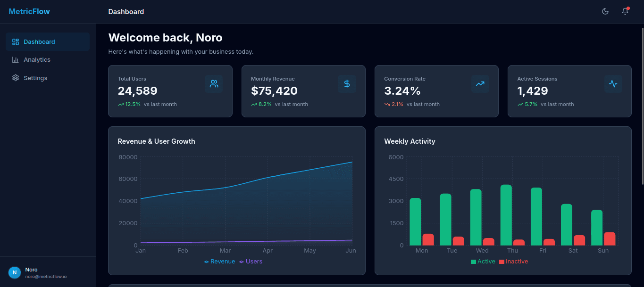Image resolution: width=644 pixels, height=287 pixels.
Task: Click Thursday's green Active bar
Action: click(x=506, y=215)
